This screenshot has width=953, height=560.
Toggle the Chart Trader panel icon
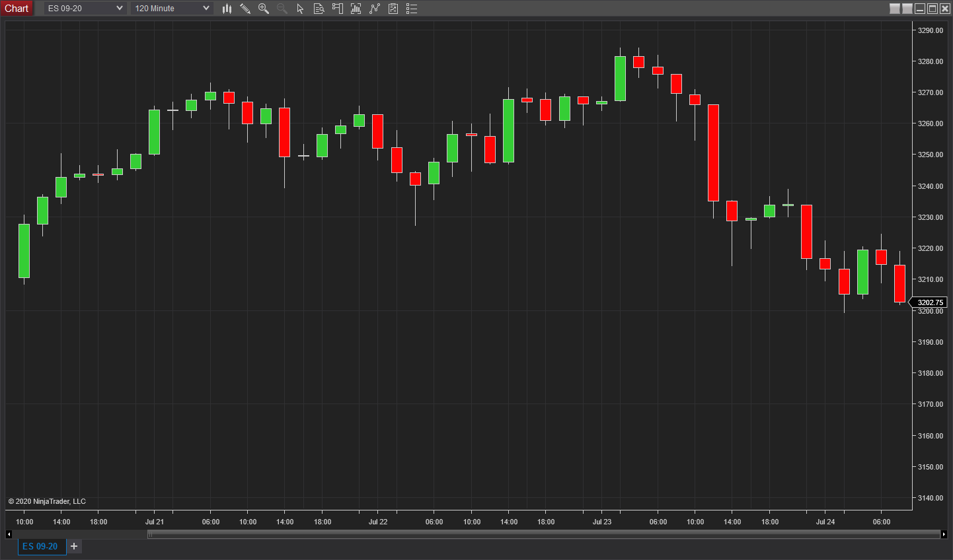(338, 9)
